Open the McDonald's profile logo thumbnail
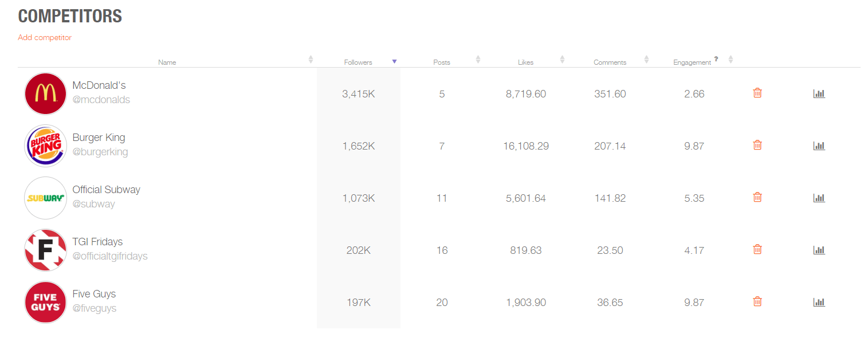Viewport: 868px width, 357px height. [45, 93]
